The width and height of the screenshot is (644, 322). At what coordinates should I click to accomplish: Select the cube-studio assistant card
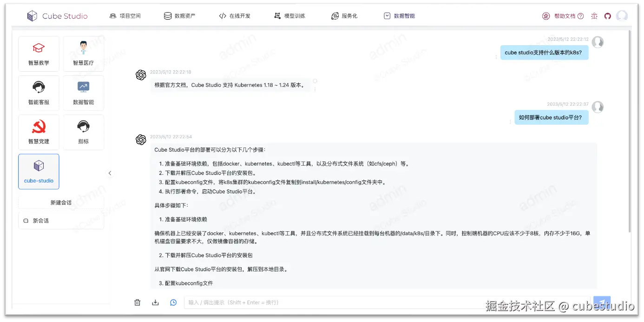(39, 172)
